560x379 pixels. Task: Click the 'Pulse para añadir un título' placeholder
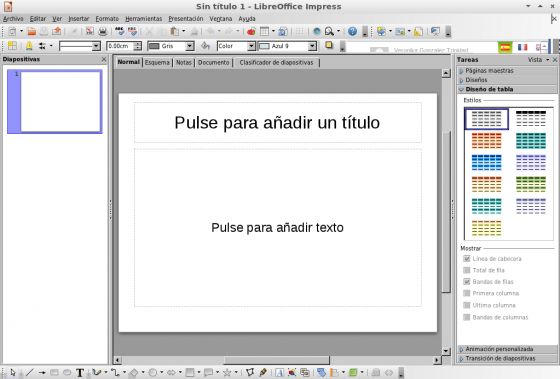pyautogui.click(x=278, y=123)
